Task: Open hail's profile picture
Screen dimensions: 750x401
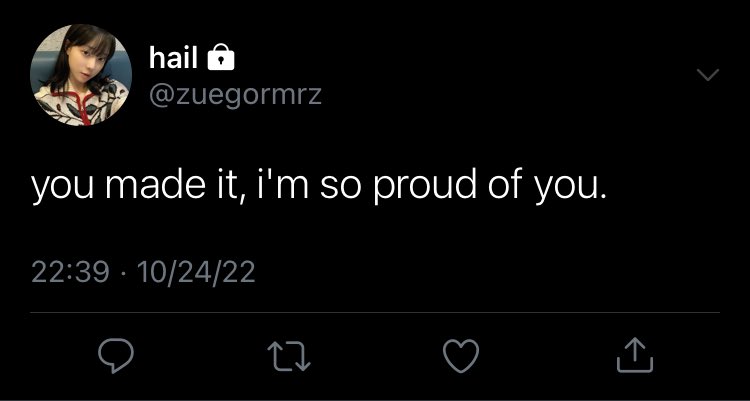Action: (81, 75)
